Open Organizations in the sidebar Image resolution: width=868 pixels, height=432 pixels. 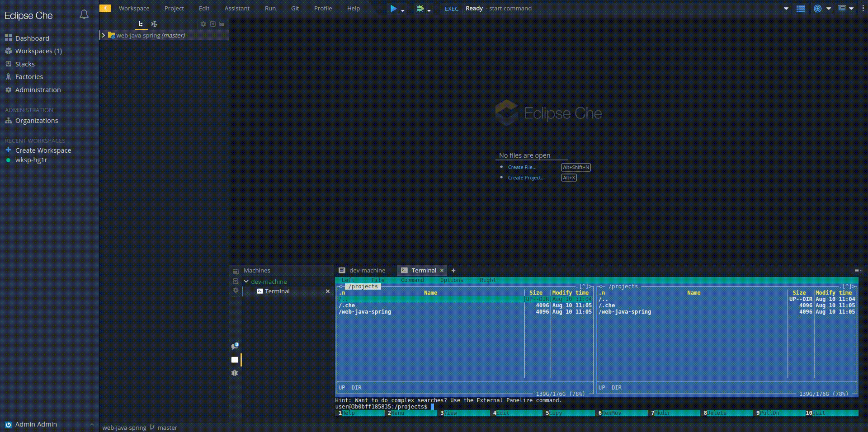(37, 121)
